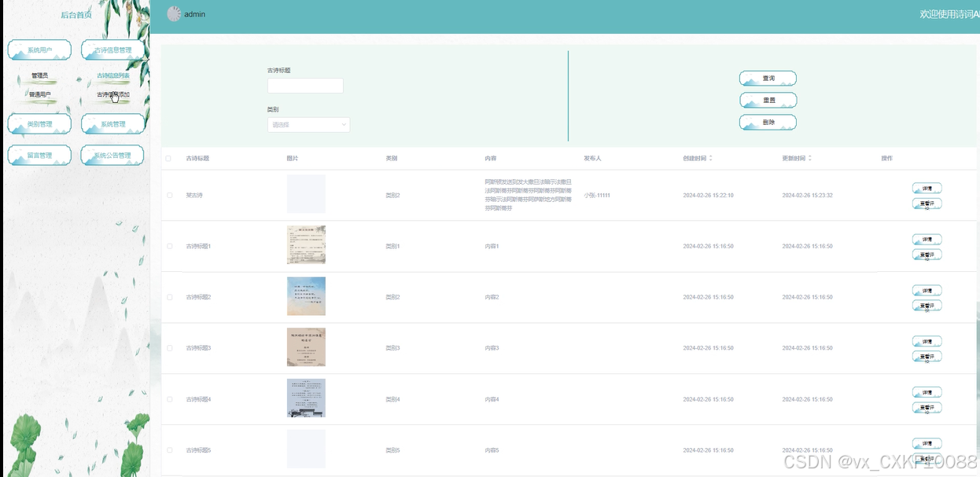
Task: Click the 古诗标题4 title cell
Action: (198, 399)
